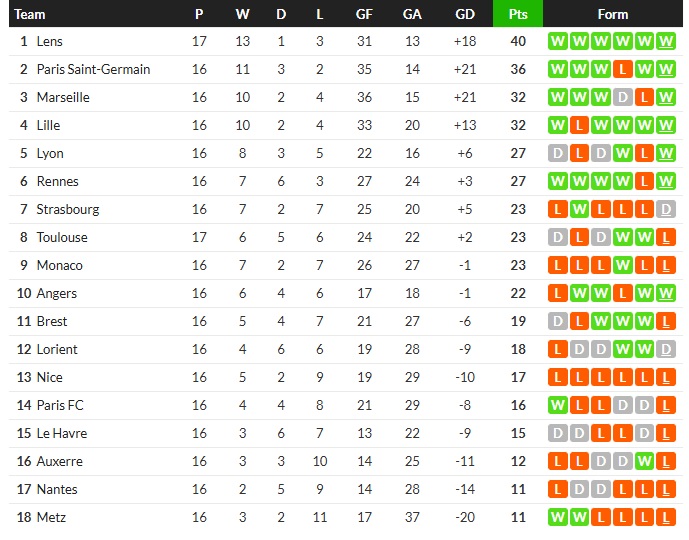Viewport: 689px width, 540px height.
Task: Select the Strasbourg team name
Action: 68,209
